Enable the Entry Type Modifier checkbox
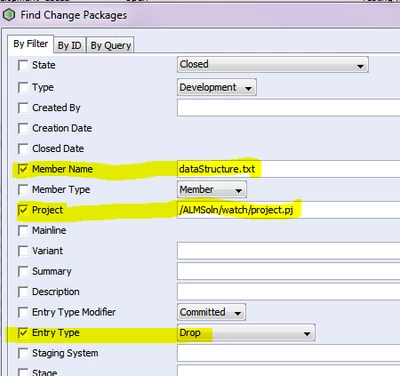The image size is (400, 376). coord(23,312)
